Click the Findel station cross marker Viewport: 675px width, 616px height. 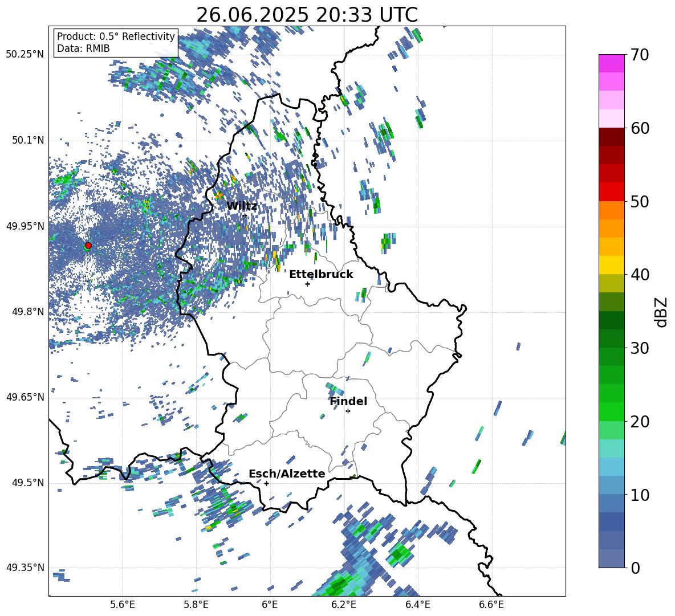(x=348, y=411)
